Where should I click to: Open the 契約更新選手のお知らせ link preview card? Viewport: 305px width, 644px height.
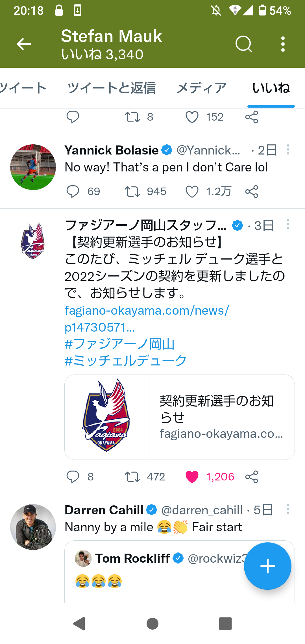coord(180,417)
